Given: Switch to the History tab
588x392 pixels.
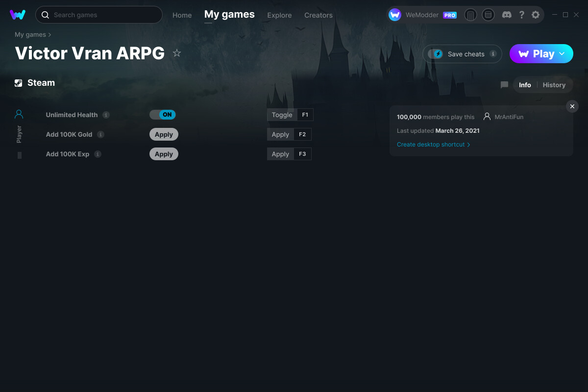Looking at the screenshot, I should [x=554, y=85].
